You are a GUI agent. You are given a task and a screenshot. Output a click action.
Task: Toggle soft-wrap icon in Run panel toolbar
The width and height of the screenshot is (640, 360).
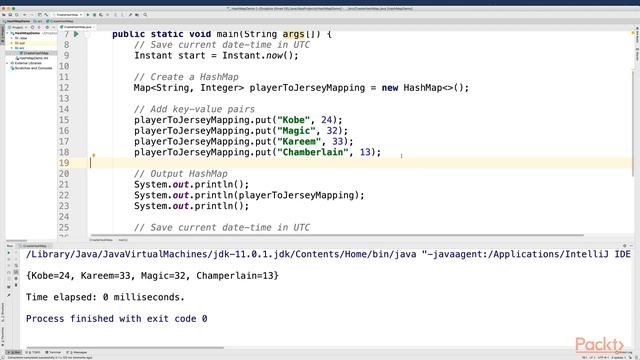16,265
